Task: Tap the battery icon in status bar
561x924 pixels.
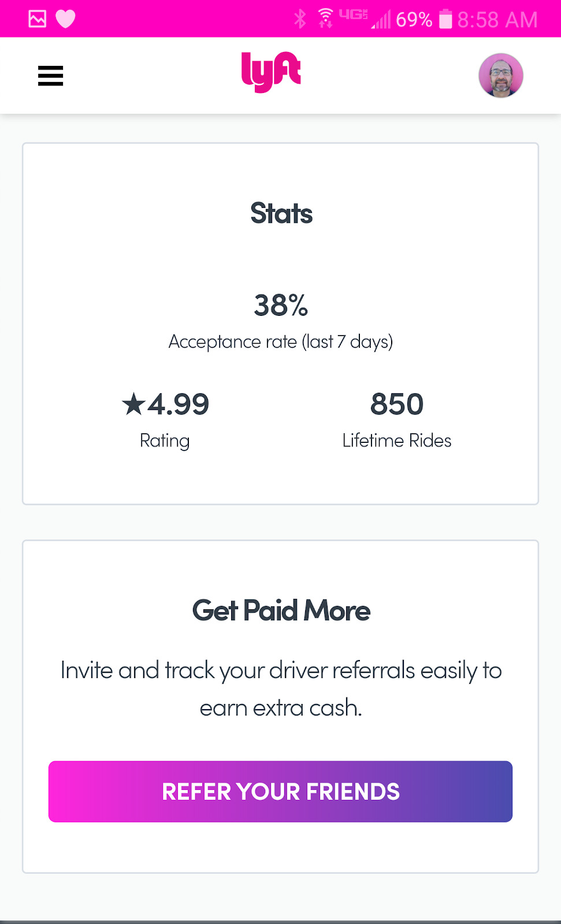Action: 445,19
